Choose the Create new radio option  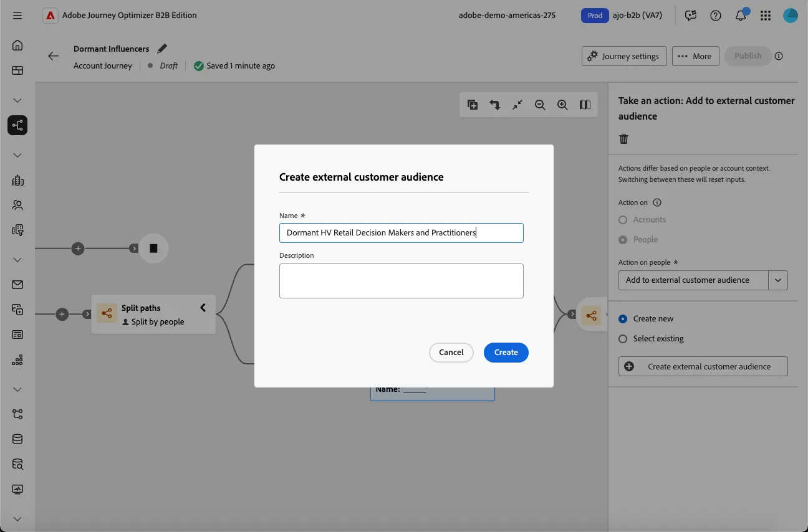point(623,319)
